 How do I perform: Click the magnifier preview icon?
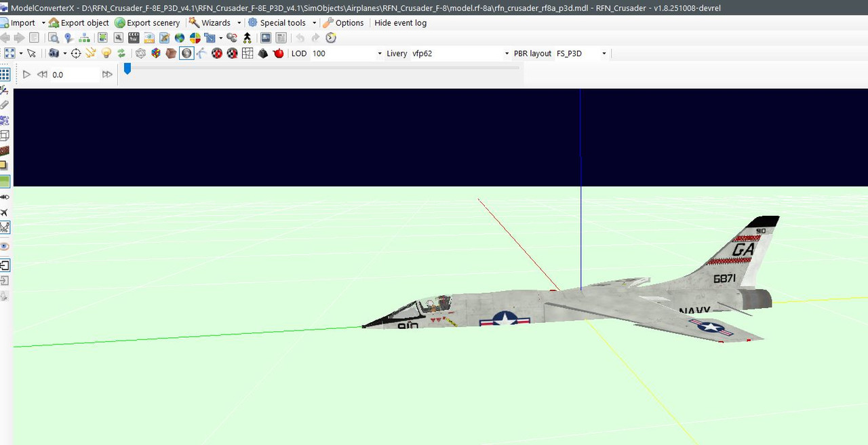click(x=53, y=38)
